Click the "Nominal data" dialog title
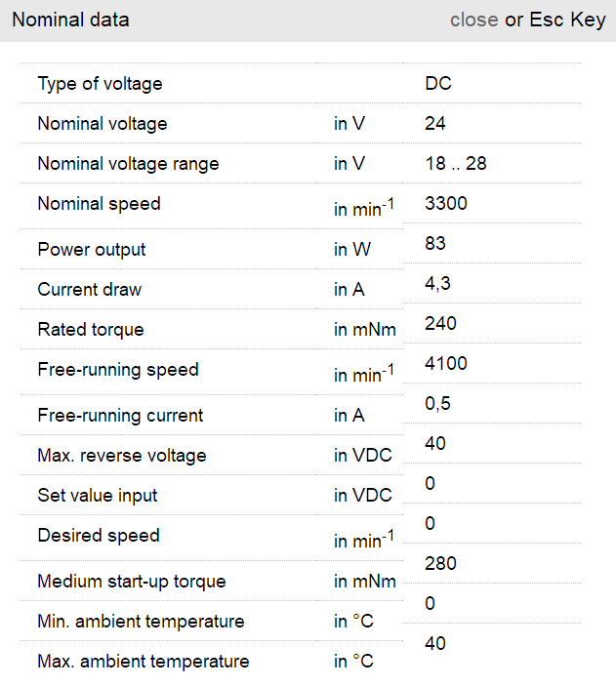The image size is (616, 687). pos(70,20)
